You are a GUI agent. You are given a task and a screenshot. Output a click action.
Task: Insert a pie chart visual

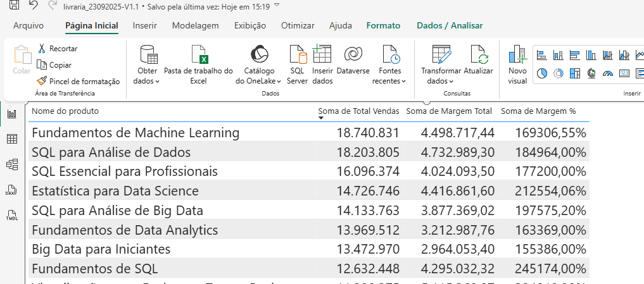click(541, 73)
